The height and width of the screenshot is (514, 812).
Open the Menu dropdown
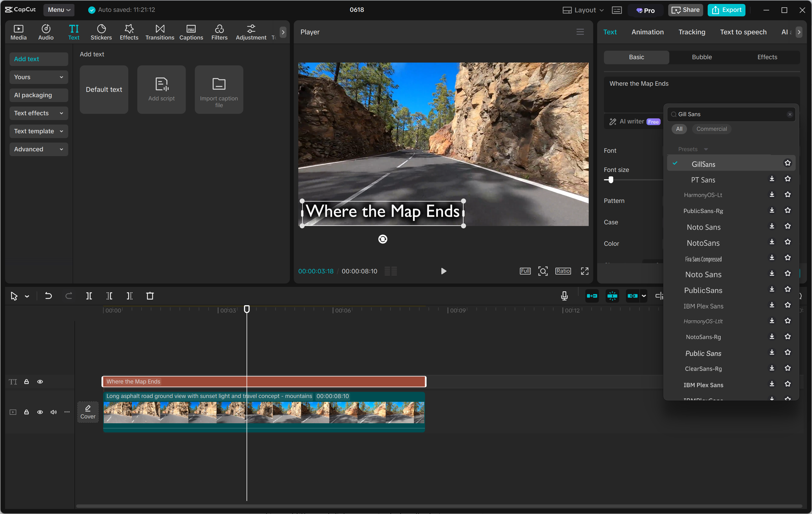click(x=59, y=10)
